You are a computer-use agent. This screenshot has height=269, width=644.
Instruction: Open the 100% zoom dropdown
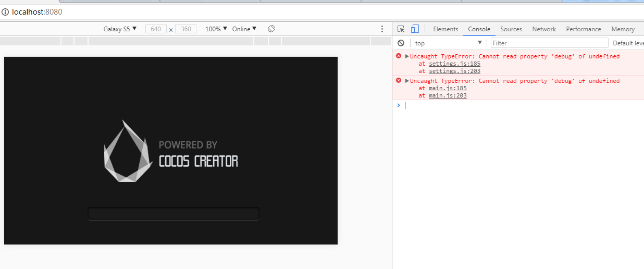coord(216,29)
